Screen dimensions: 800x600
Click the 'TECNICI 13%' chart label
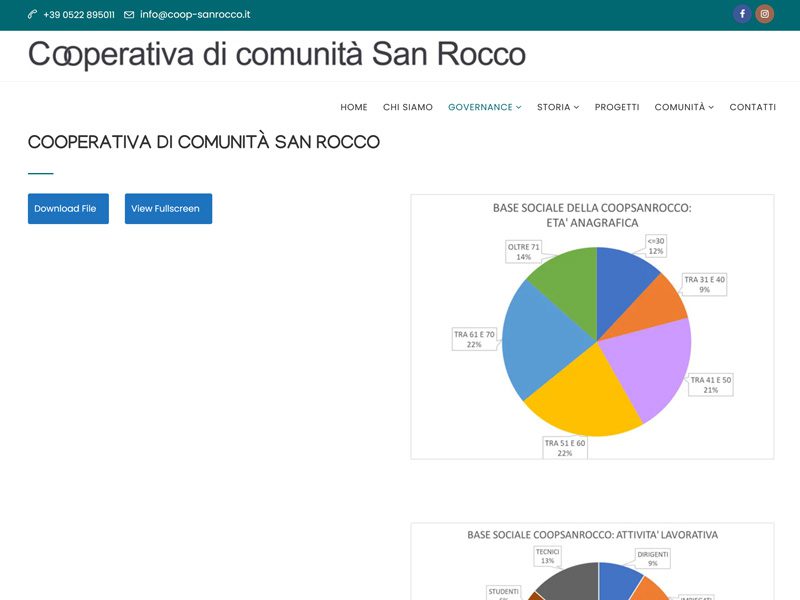point(547,556)
